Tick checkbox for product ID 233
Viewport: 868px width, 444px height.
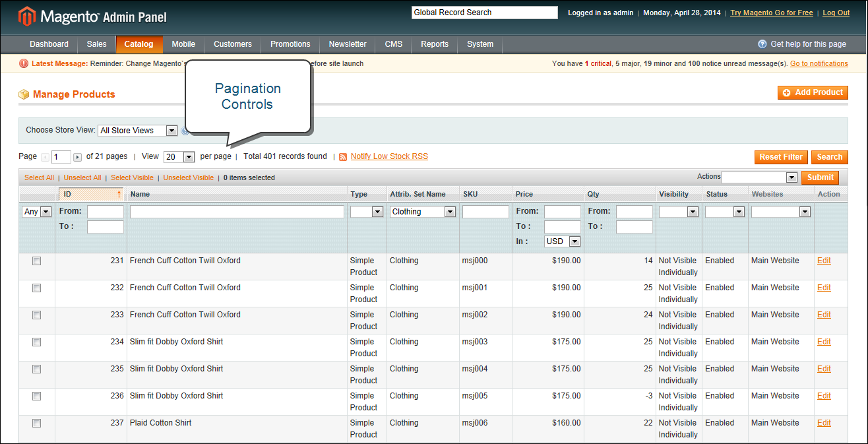pos(37,315)
